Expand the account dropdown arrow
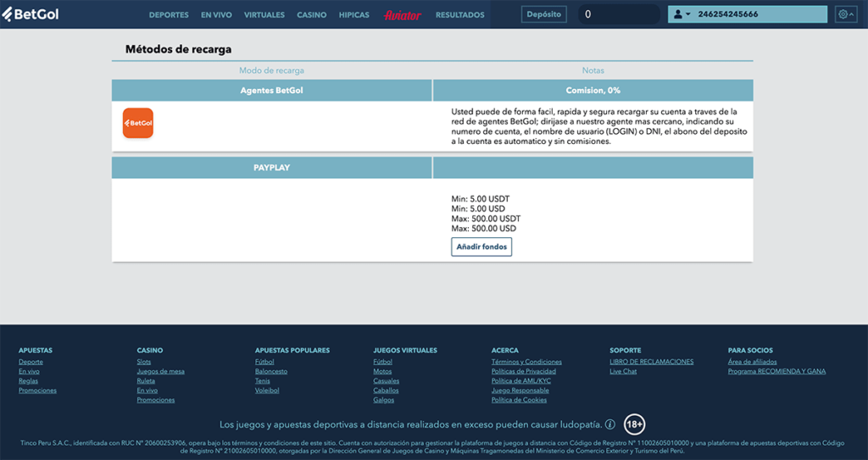This screenshot has height=460, width=868. pyautogui.click(x=688, y=14)
